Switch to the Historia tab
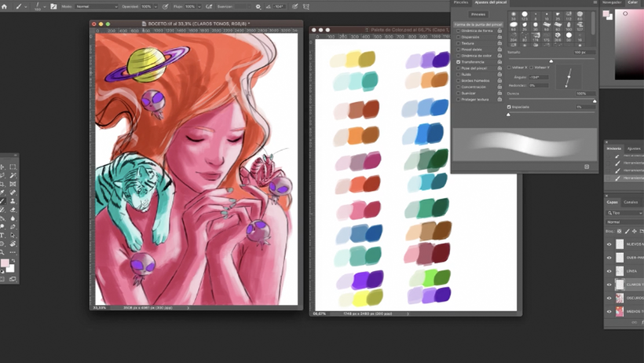 [614, 148]
